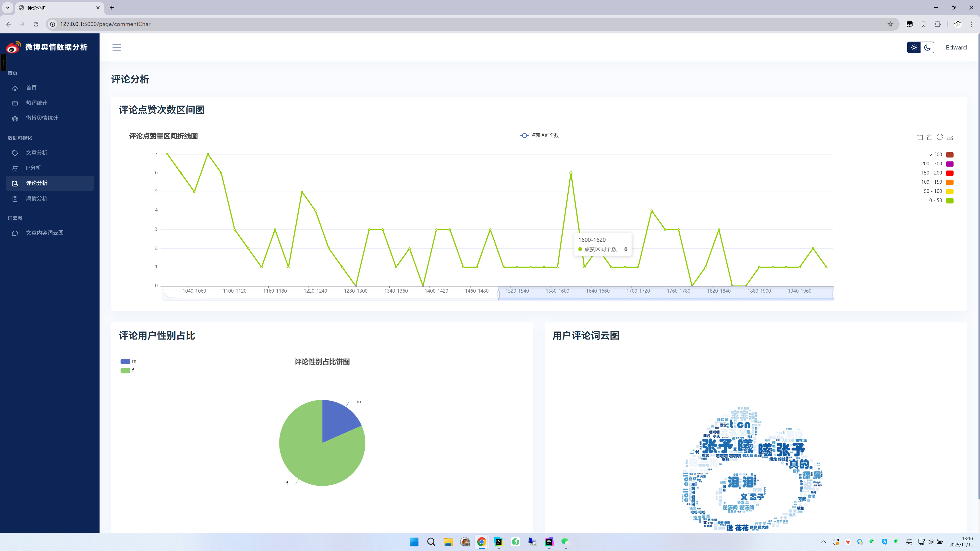980x551 pixels.
Task: Open Chrome tab search dropdown arrow
Action: pos(7,8)
